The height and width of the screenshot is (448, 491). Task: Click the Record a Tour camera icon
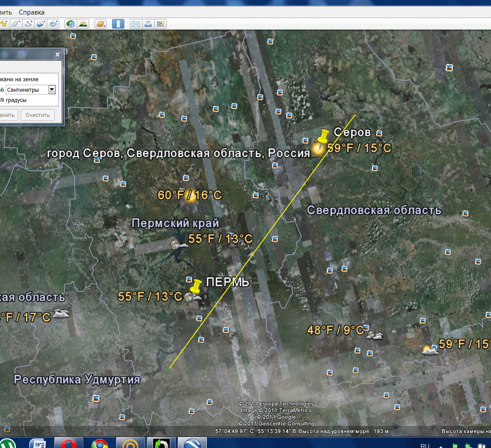click(53, 24)
